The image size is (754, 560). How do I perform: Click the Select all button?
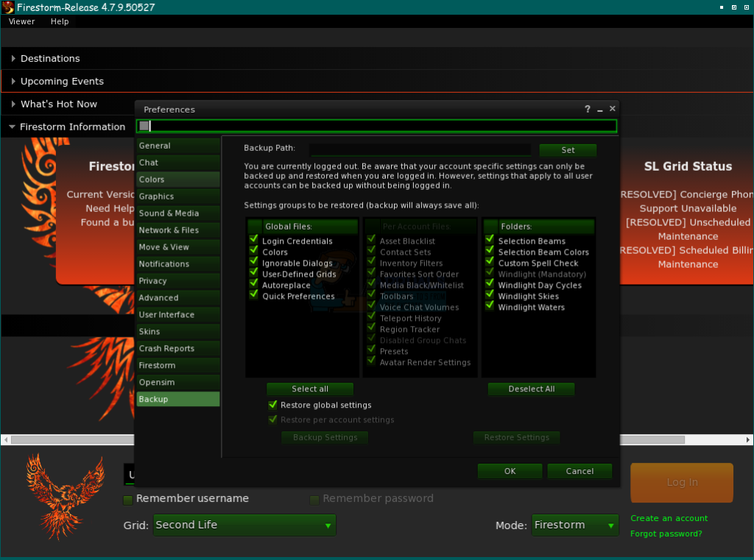(310, 389)
